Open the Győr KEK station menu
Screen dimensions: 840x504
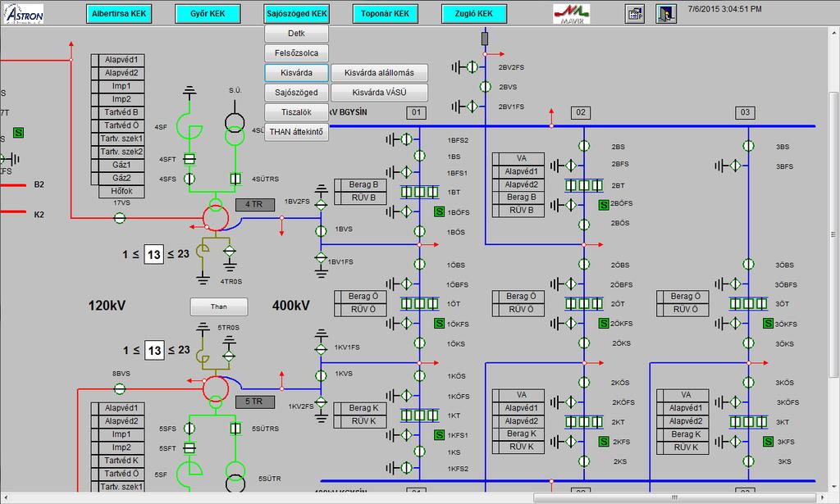[208, 14]
